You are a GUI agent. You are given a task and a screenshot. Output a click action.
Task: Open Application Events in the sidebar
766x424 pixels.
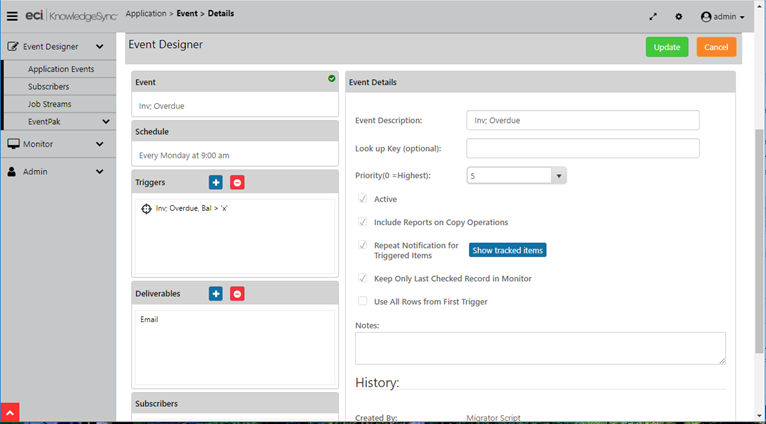pos(61,69)
